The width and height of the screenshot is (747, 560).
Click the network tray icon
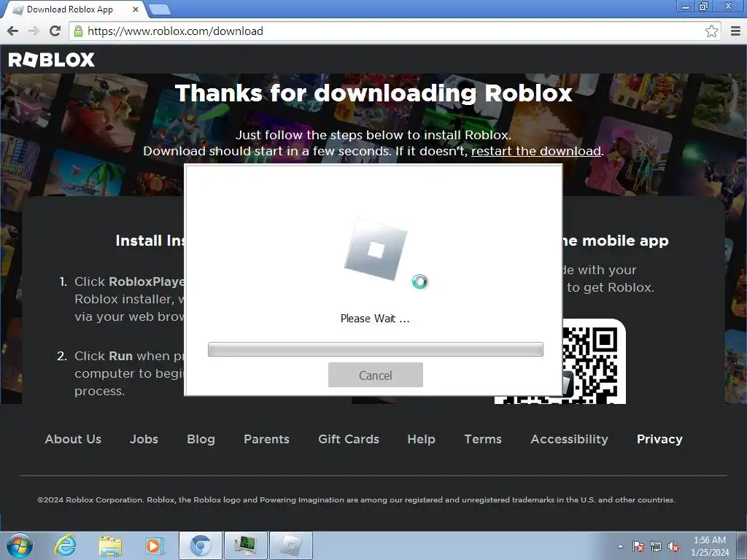[x=656, y=546]
